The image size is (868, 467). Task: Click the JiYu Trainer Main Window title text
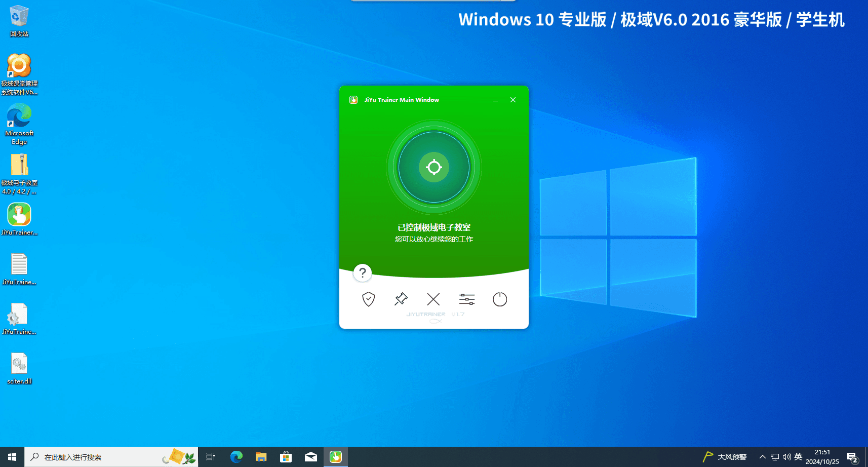pos(402,100)
